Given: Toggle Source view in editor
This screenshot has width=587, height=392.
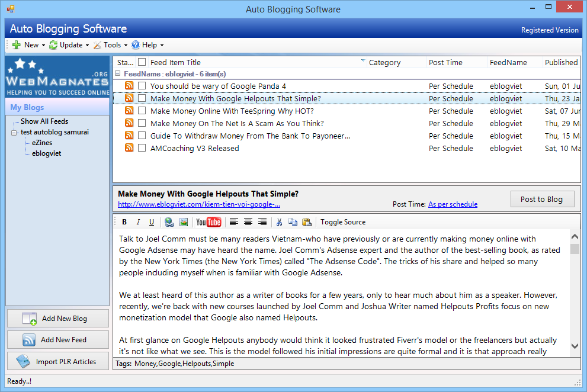Looking at the screenshot, I should tap(343, 222).
